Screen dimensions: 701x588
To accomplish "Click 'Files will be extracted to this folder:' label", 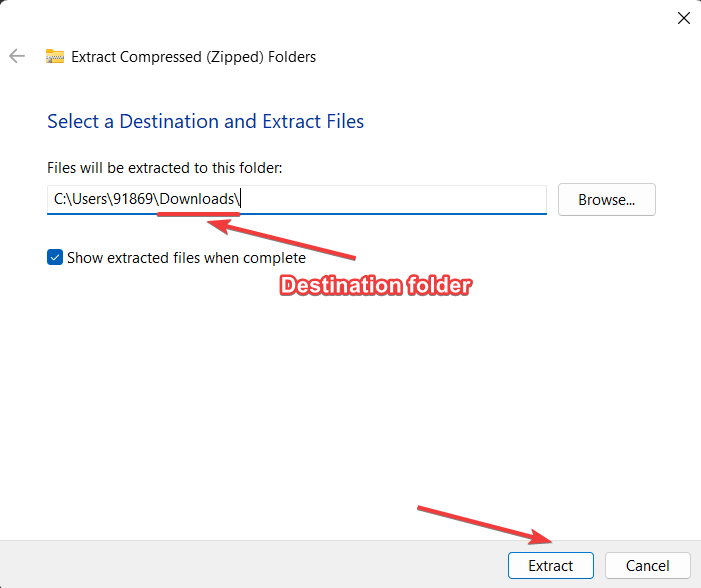I will 165,168.
